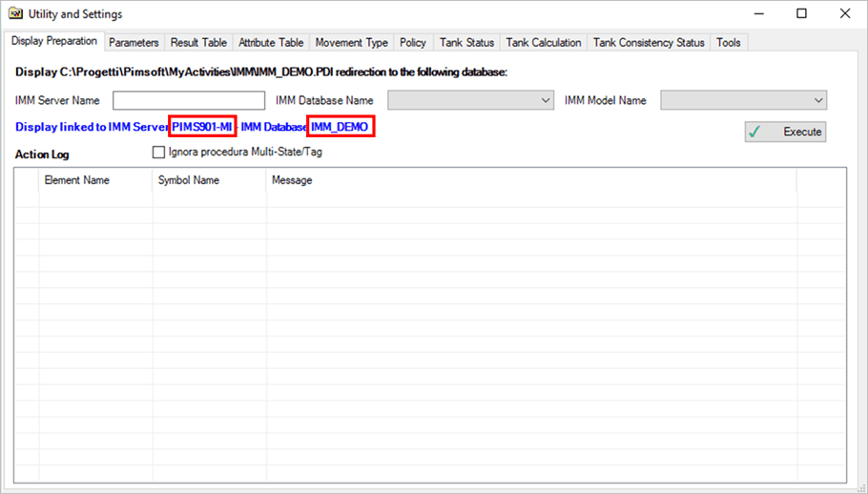Expand the IMM Model Name dropdown
Image resolution: width=868 pixels, height=494 pixels.
click(x=743, y=100)
